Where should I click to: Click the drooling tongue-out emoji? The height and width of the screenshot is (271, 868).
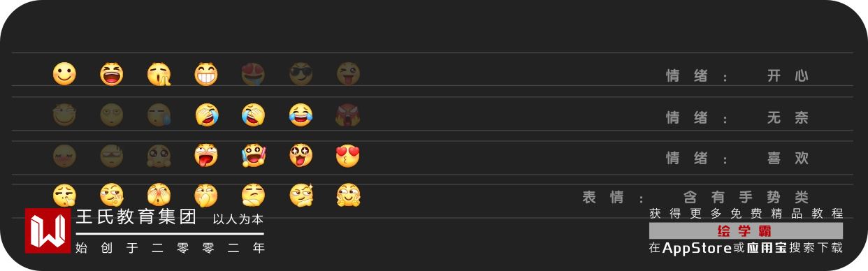pyautogui.click(x=206, y=155)
